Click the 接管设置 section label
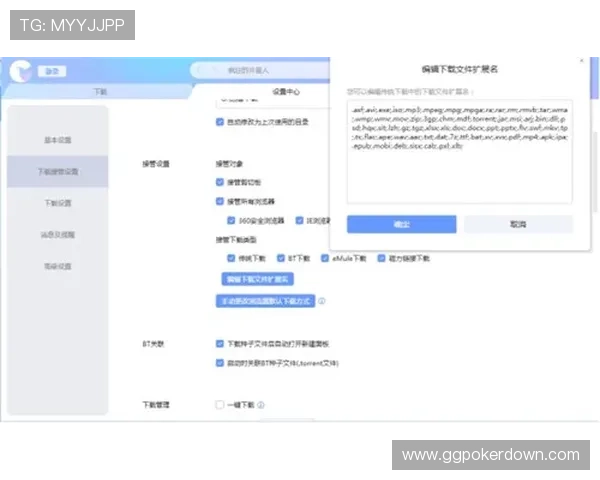Viewport: 600px width, 480px height. (x=156, y=164)
